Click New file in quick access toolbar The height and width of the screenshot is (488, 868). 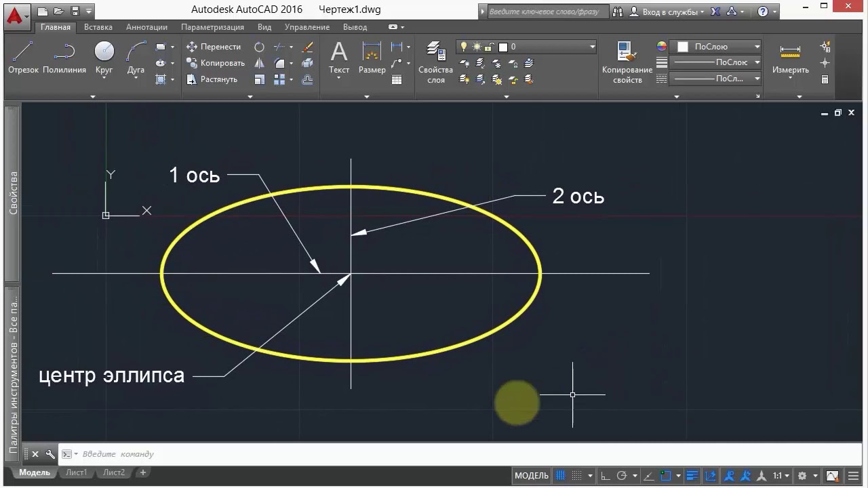pyautogui.click(x=43, y=11)
